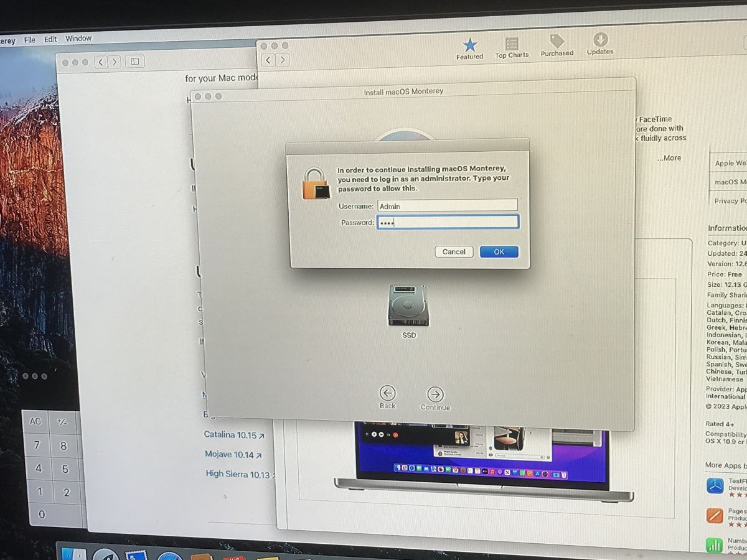Open the Numbers app icon under More Apps
747x560 pixels.
tap(714, 546)
